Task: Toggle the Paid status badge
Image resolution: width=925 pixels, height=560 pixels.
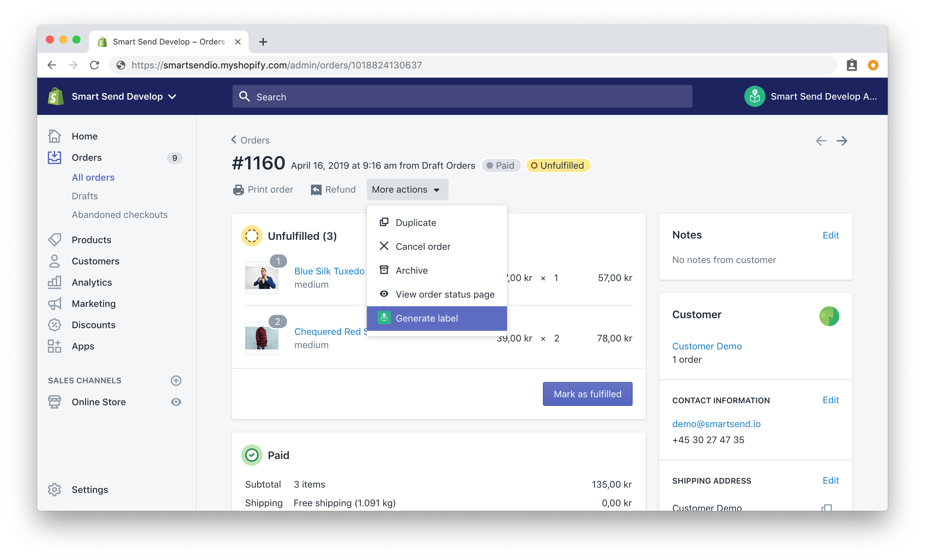Action: (x=501, y=165)
